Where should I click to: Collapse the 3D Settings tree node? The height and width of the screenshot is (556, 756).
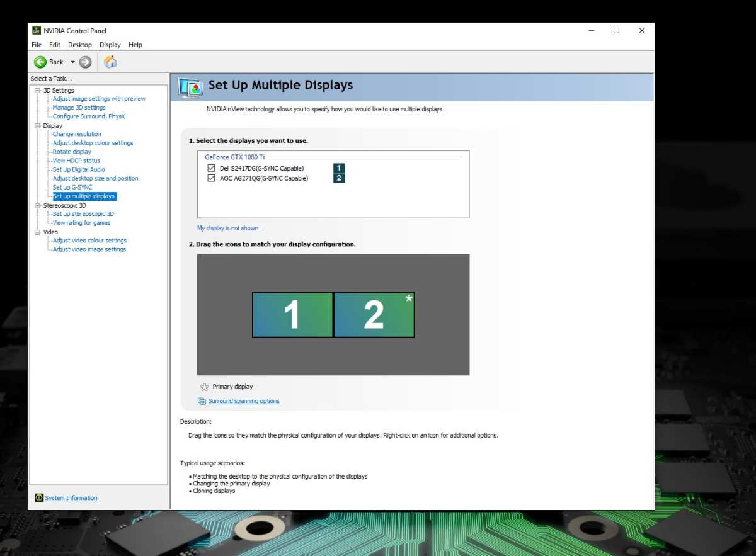coord(37,90)
